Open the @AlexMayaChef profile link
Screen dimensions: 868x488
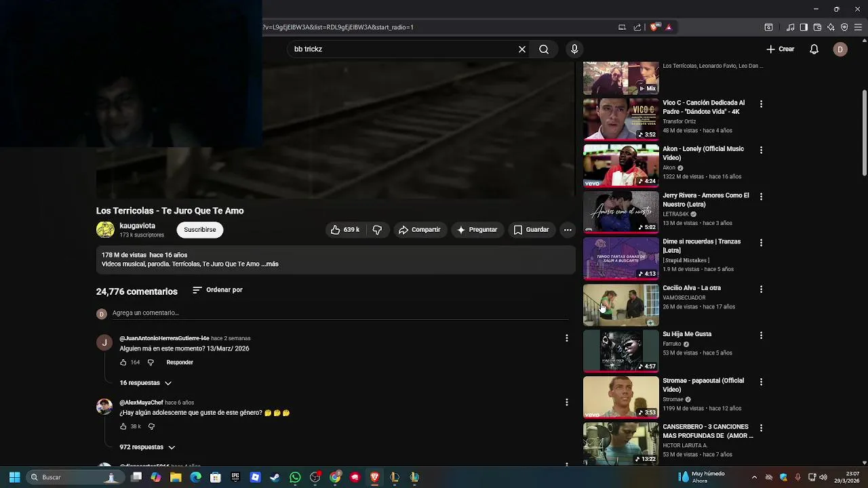tap(142, 403)
